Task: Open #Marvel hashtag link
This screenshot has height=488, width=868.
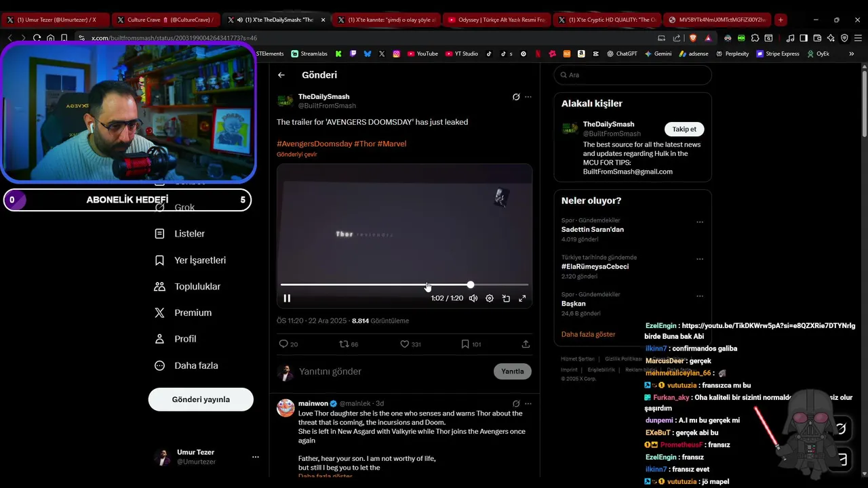Action: tap(392, 144)
